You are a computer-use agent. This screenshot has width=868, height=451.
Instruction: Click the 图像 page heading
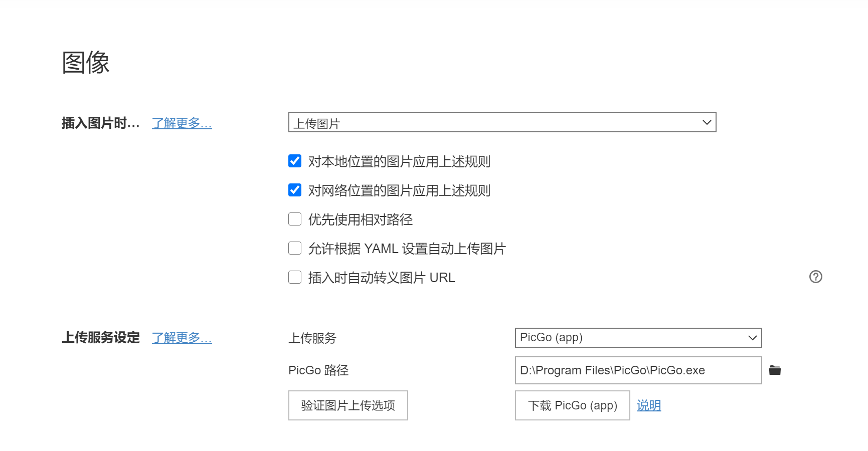(86, 63)
